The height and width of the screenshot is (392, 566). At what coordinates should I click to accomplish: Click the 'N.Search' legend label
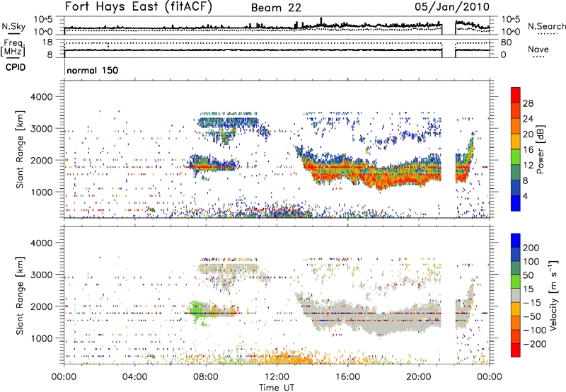[546, 26]
